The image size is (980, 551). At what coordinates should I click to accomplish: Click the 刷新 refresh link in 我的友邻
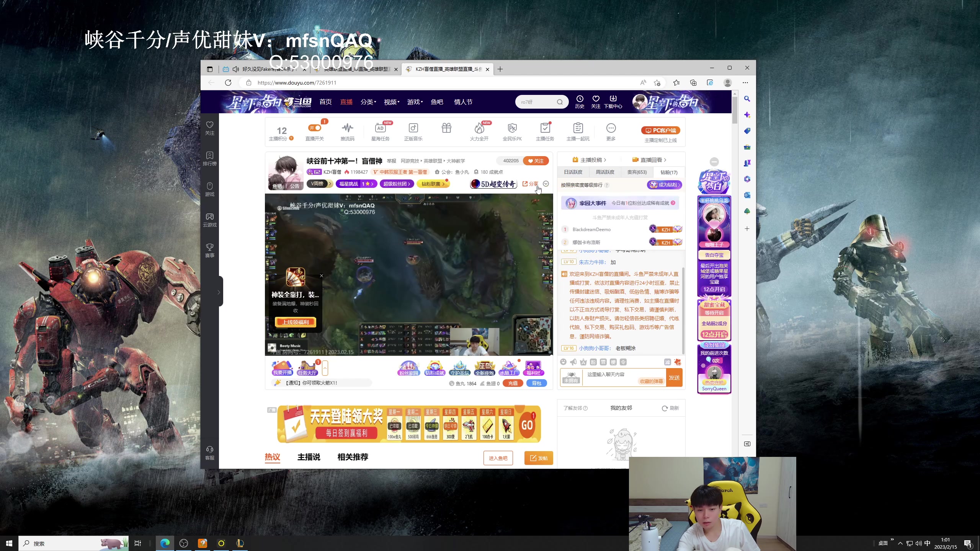point(671,408)
